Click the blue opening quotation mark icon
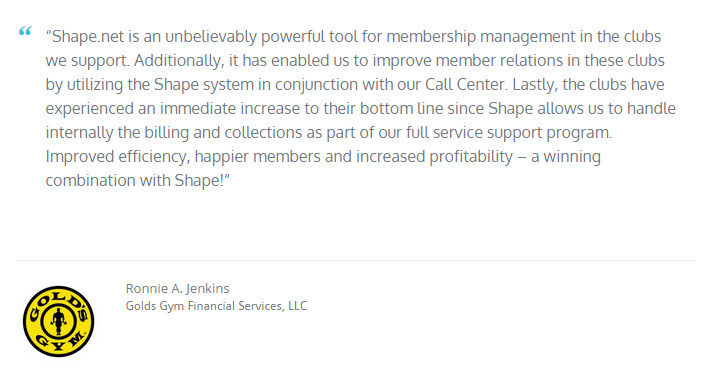This screenshot has width=711, height=369. click(25, 31)
